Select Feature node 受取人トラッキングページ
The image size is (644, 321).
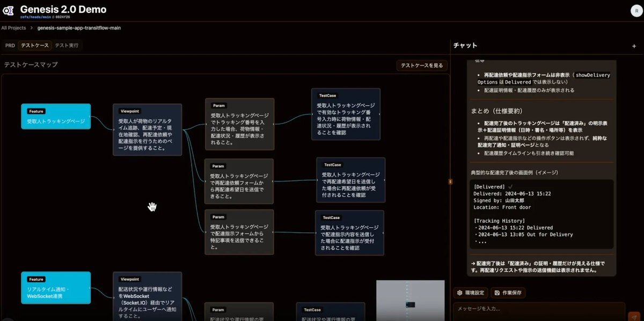tap(56, 116)
